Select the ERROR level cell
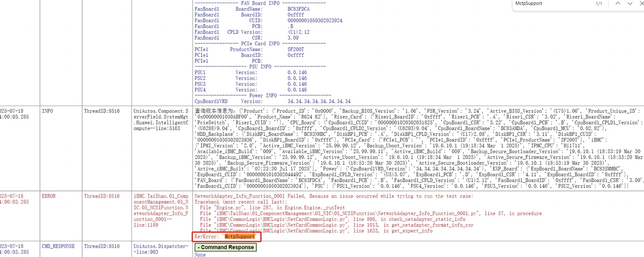The height and width of the screenshot is (257, 644). (x=49, y=196)
